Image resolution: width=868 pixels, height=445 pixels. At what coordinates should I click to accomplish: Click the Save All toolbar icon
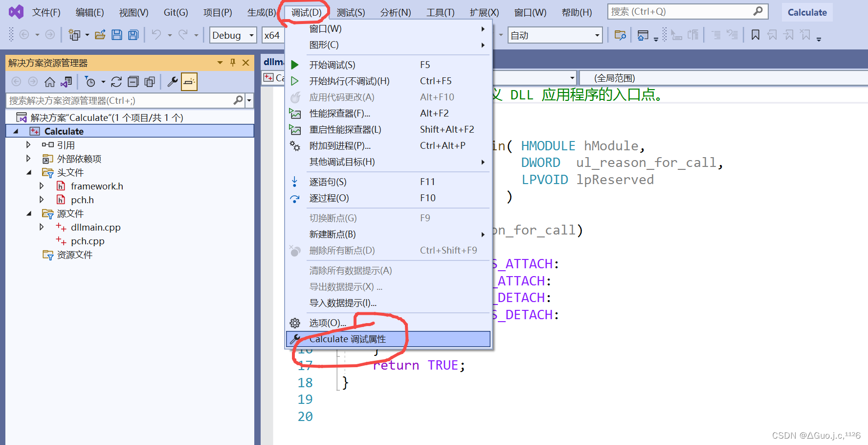[x=134, y=35]
